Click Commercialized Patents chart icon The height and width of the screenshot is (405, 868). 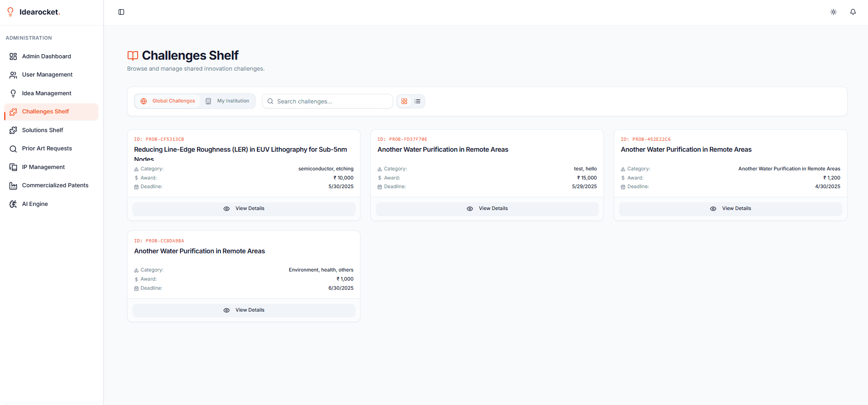coord(13,185)
